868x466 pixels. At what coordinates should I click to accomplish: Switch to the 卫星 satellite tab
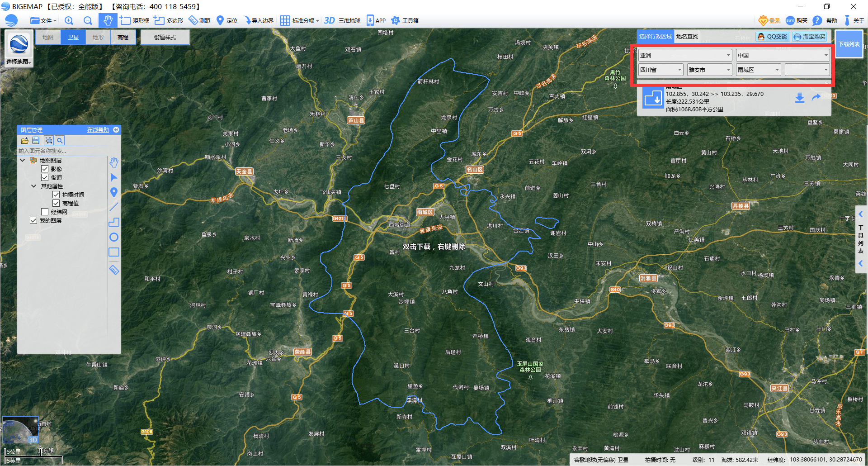pyautogui.click(x=73, y=37)
